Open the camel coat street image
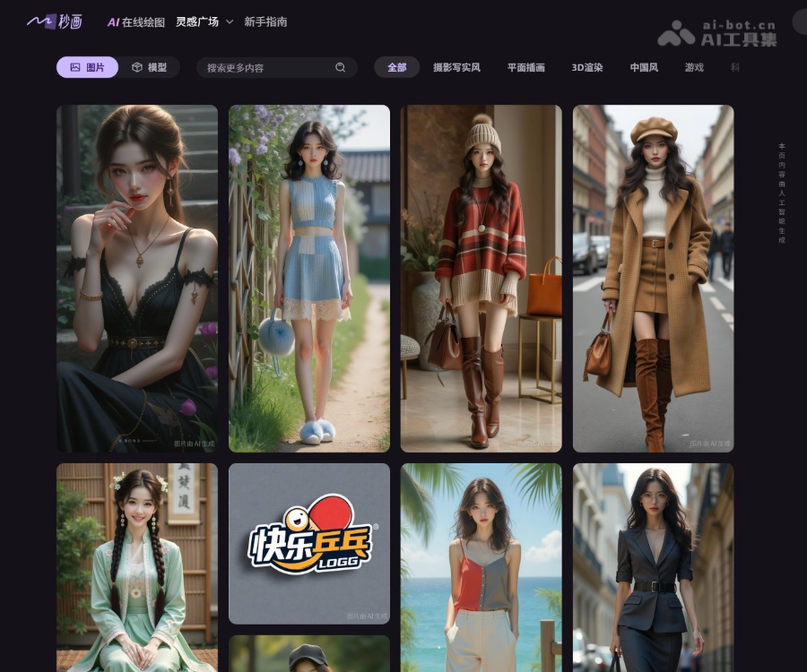 pyautogui.click(x=654, y=279)
